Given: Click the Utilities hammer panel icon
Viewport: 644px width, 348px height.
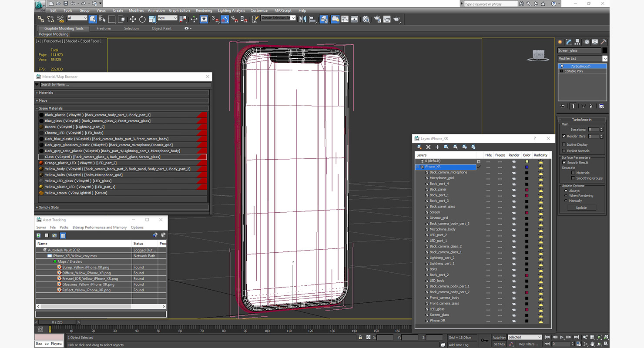Looking at the screenshot, I should point(604,42).
